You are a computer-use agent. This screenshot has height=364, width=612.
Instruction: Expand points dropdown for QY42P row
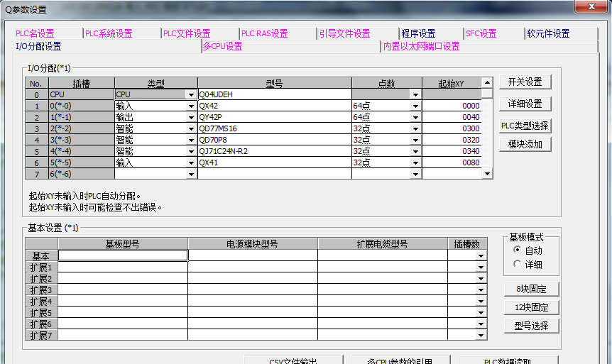[x=415, y=117]
